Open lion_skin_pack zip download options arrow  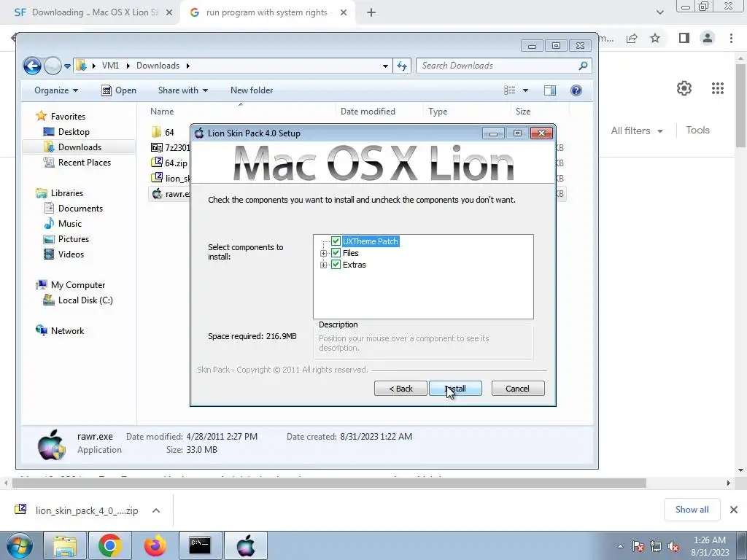click(156, 510)
